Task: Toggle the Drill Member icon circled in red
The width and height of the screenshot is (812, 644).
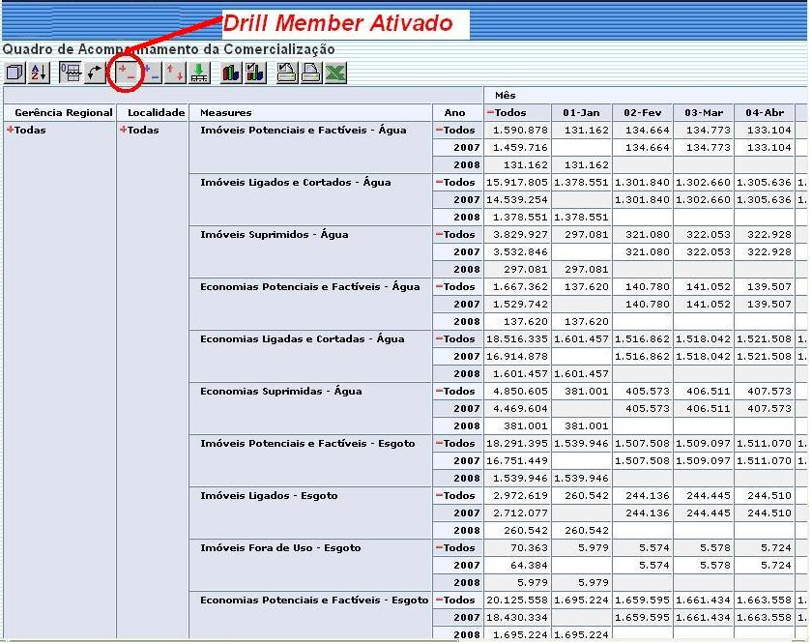Action: click(x=128, y=73)
